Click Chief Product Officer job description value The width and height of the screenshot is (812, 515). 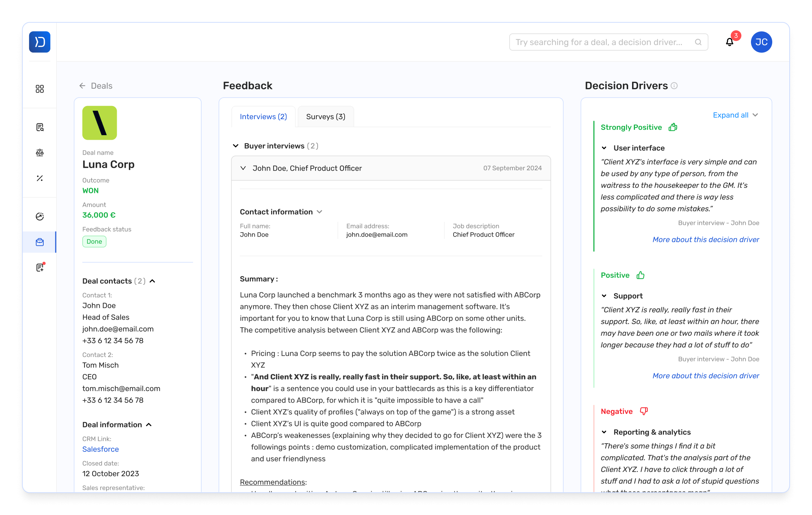pyautogui.click(x=483, y=234)
